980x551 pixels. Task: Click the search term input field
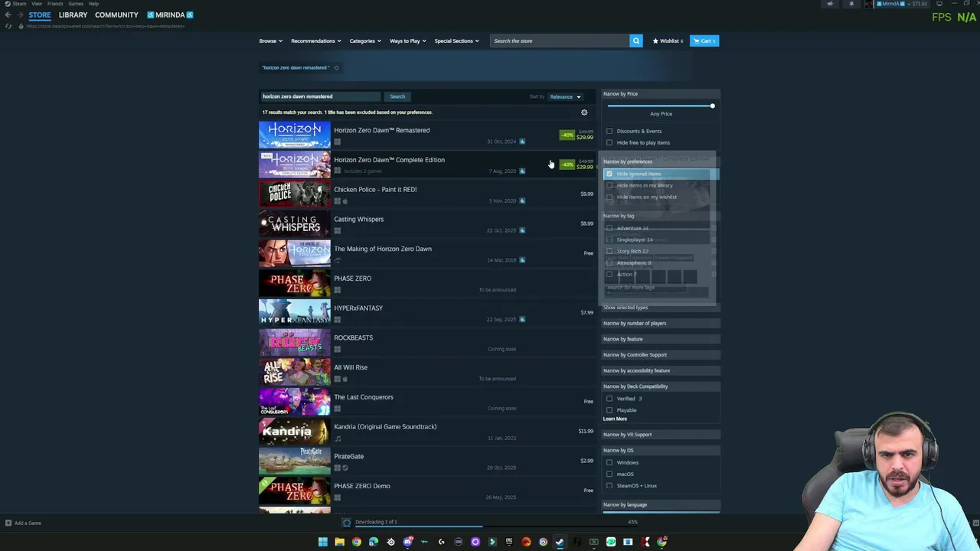320,96
